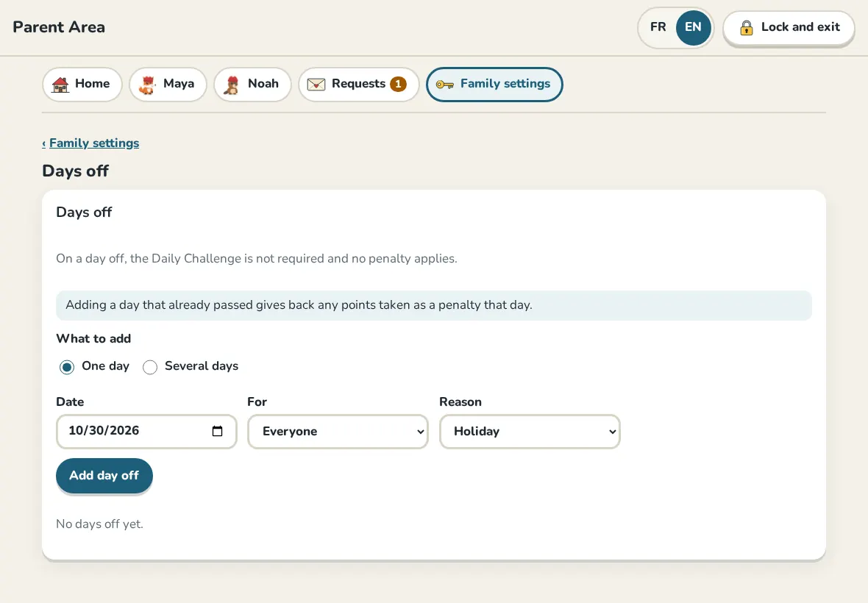Screen dimensions: 868x603
Task: Click the Add day off button
Action: click(104, 476)
